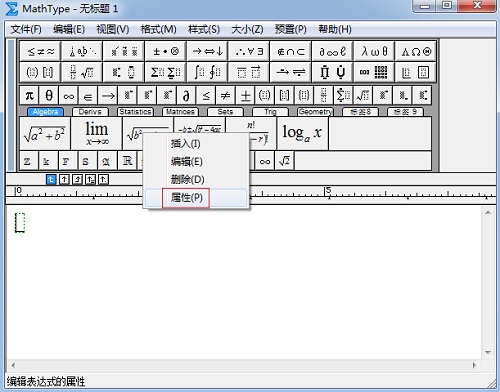This screenshot has height=392, width=500.
Task: Insert the partial derivative symbol
Action: click(186, 96)
